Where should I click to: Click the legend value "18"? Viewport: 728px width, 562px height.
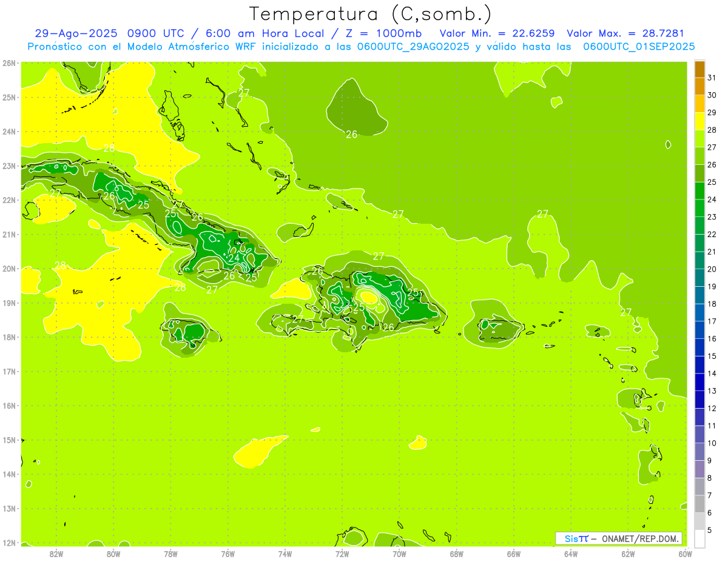pos(712,304)
